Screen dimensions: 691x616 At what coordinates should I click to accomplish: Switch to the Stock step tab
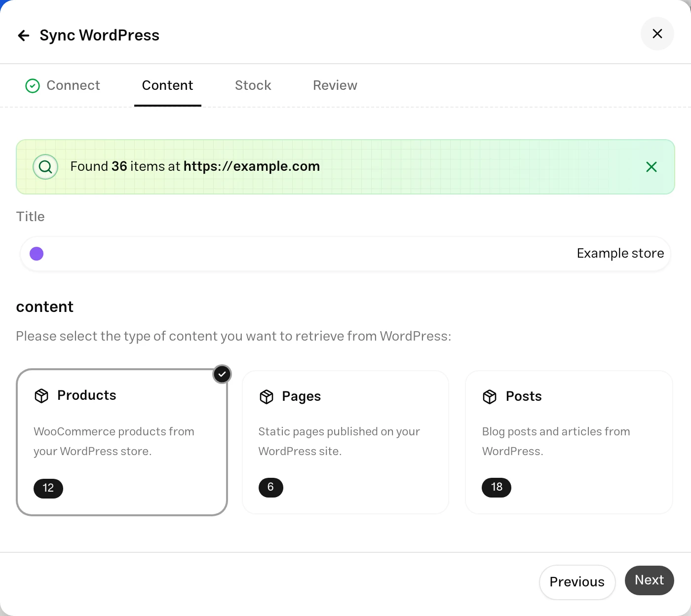(x=253, y=85)
